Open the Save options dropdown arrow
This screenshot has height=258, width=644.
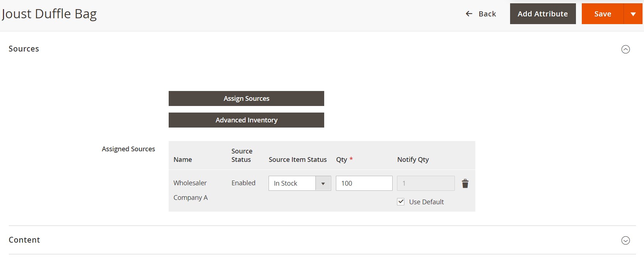click(x=633, y=14)
